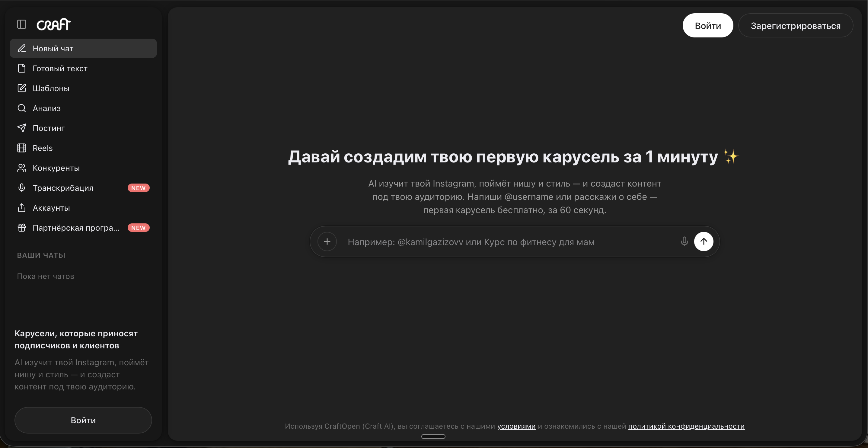Click the white Войти button at top right
This screenshot has width=868, height=448.
pos(708,26)
